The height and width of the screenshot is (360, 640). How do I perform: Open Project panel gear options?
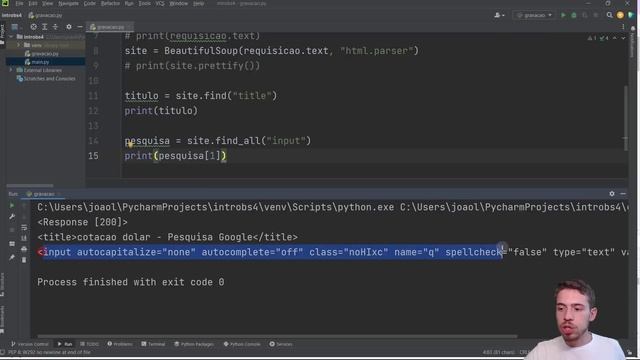coord(69,27)
